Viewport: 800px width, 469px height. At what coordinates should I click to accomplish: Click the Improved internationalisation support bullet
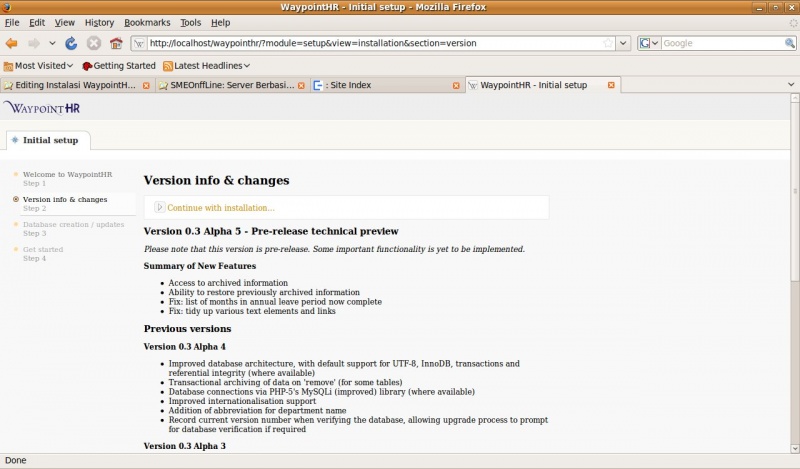[242, 401]
